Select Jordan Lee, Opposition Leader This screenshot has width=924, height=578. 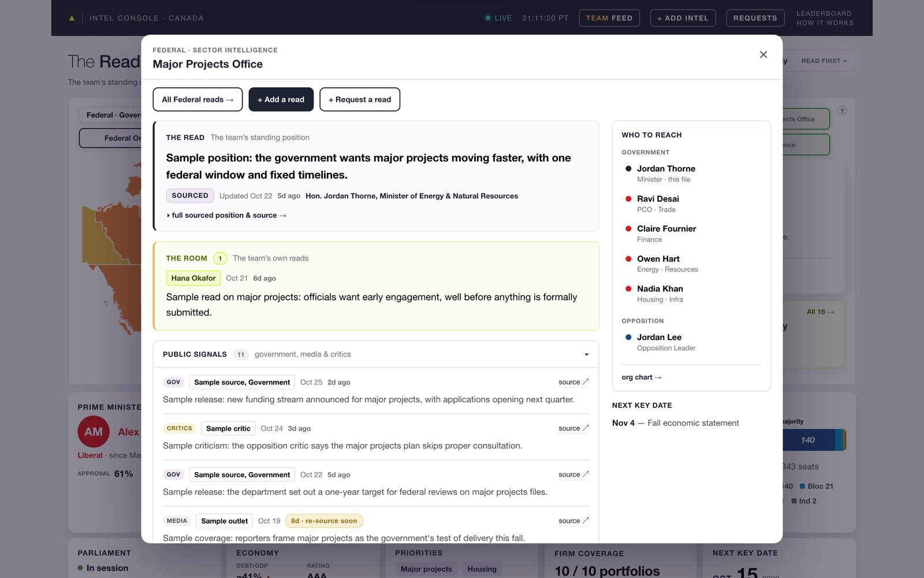pyautogui.click(x=666, y=342)
